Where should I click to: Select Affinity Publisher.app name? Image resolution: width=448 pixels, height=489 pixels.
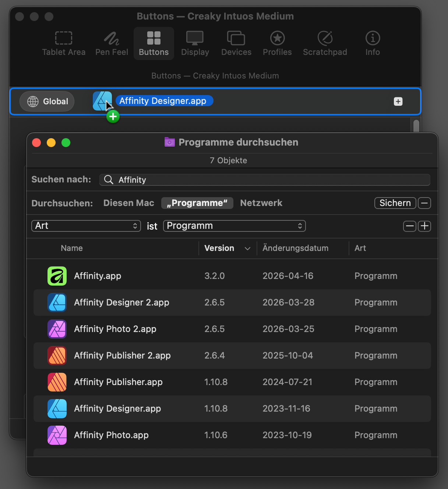tap(119, 382)
